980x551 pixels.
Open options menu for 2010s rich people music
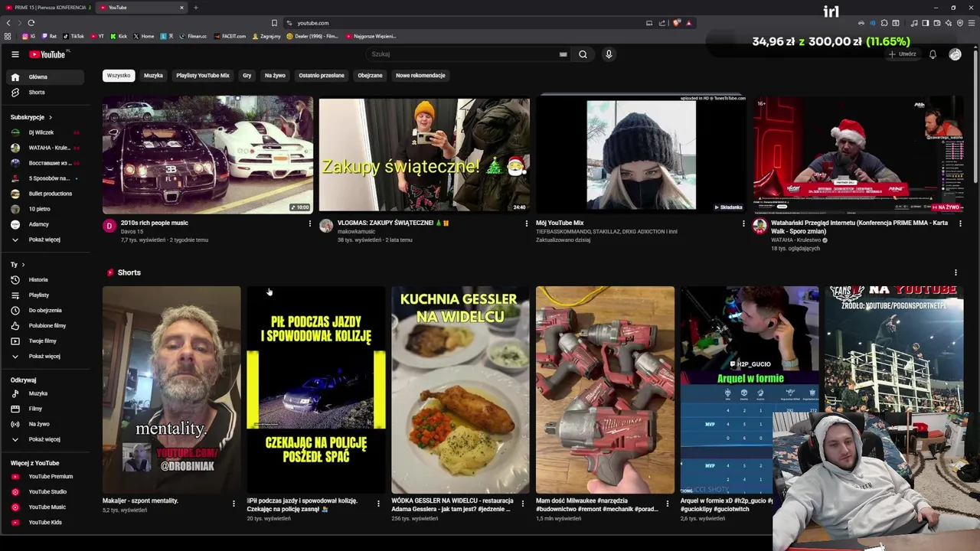click(309, 223)
